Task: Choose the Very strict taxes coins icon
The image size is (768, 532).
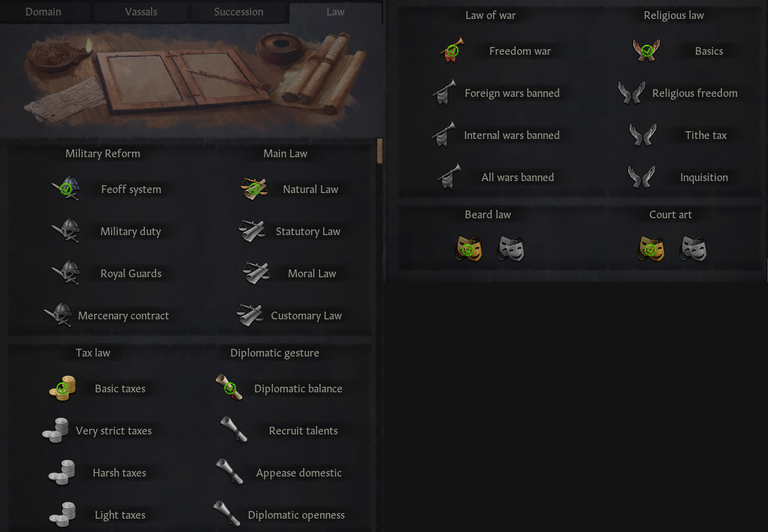Action: tap(55, 430)
